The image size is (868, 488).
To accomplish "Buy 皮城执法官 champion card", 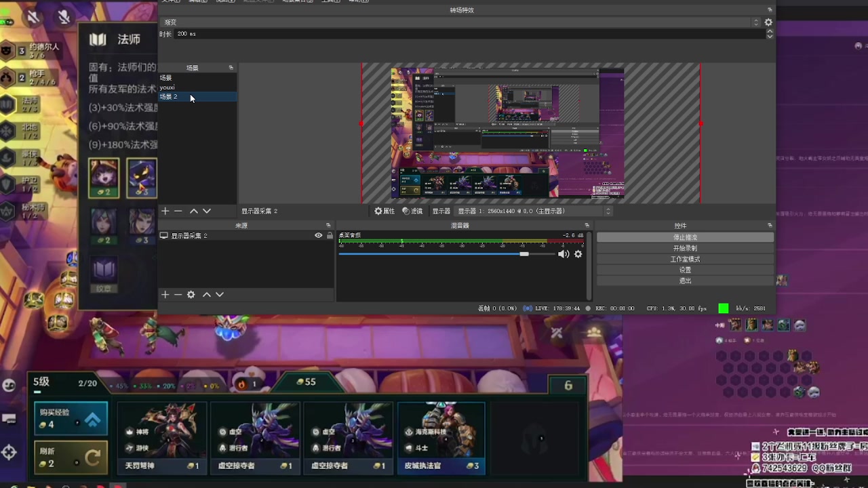I will coord(441,438).
